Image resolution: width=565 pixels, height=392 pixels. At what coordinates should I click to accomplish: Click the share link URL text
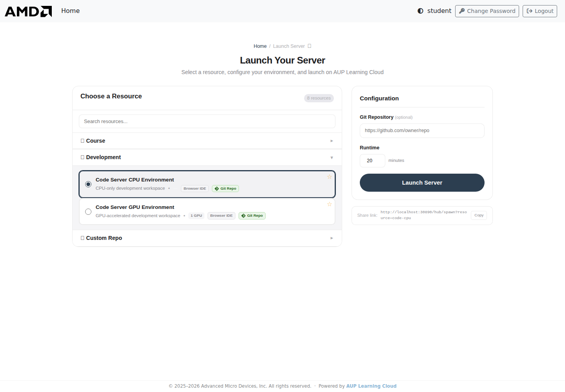tap(424, 215)
